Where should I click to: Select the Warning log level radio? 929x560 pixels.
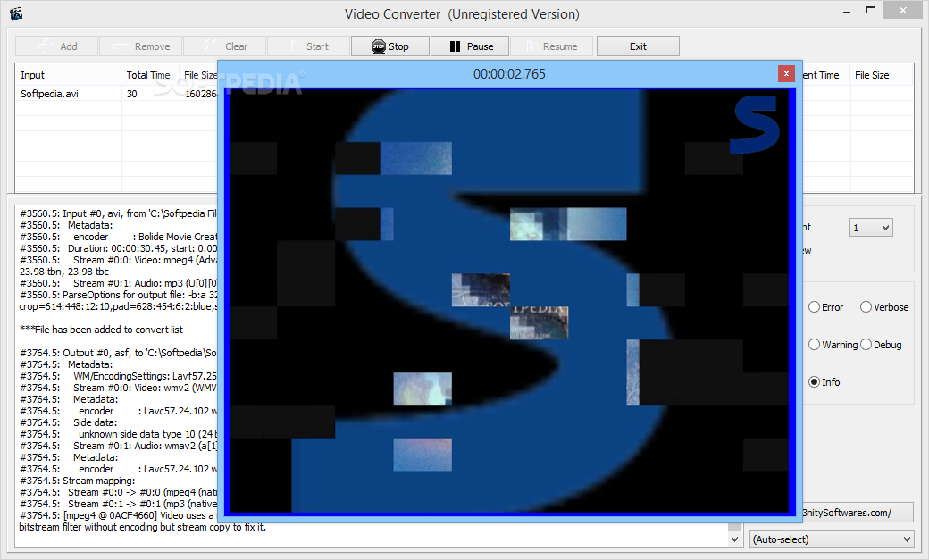pyautogui.click(x=833, y=344)
